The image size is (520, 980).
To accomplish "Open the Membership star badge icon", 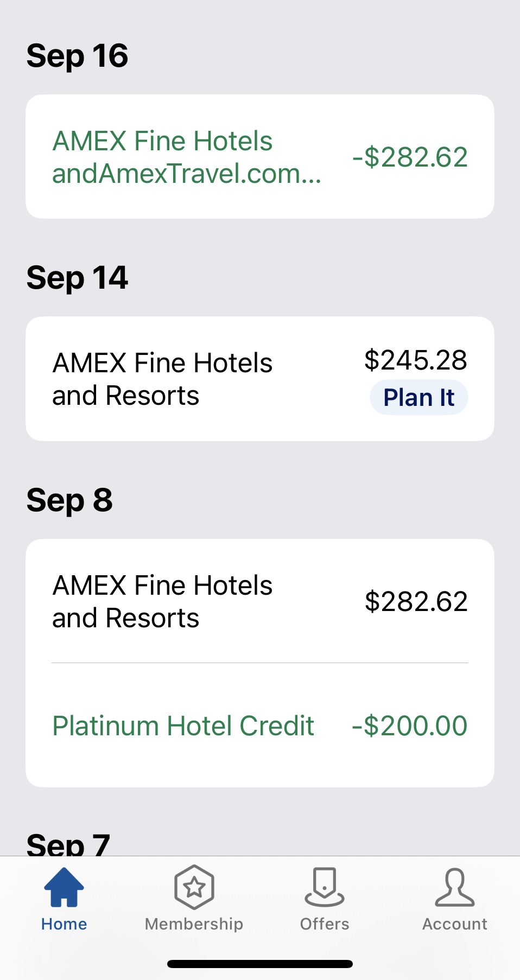I will tap(194, 887).
